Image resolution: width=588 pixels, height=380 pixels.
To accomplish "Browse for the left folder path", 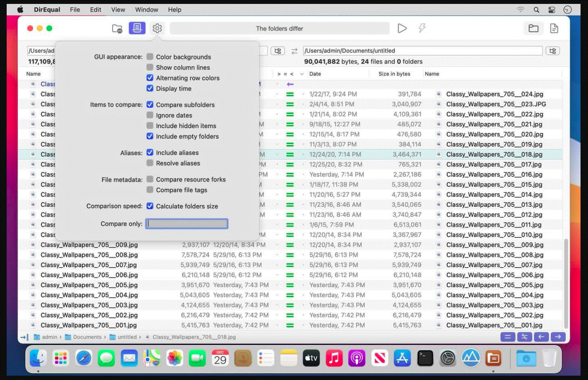I will coord(278,51).
